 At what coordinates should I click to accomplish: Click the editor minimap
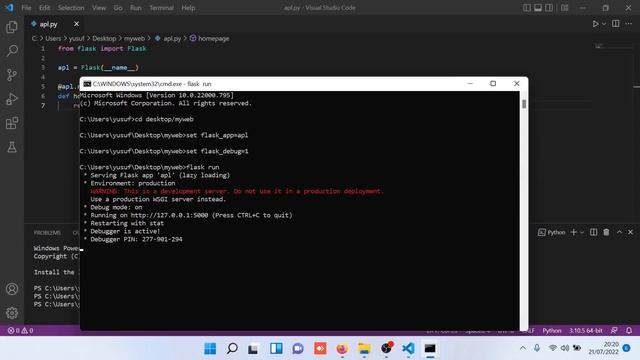point(612,46)
